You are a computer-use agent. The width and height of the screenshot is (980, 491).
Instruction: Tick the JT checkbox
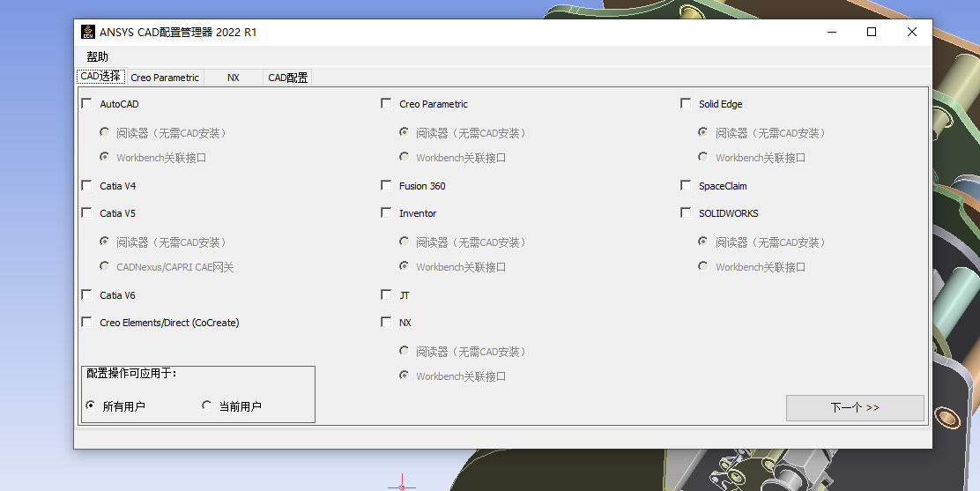click(x=386, y=295)
